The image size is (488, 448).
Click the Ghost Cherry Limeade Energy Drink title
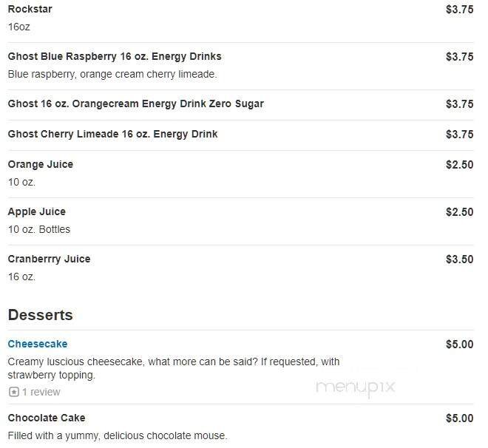click(x=112, y=134)
